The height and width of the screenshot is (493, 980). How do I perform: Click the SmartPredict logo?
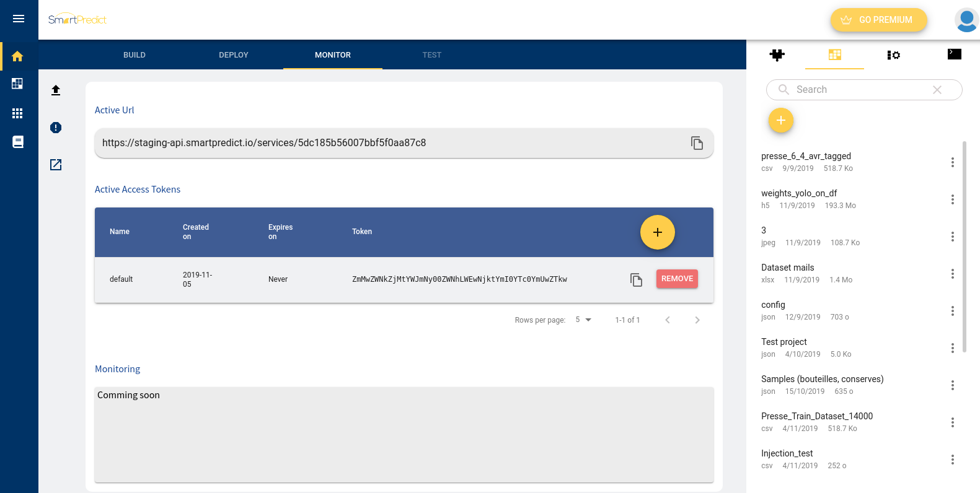[x=77, y=19]
